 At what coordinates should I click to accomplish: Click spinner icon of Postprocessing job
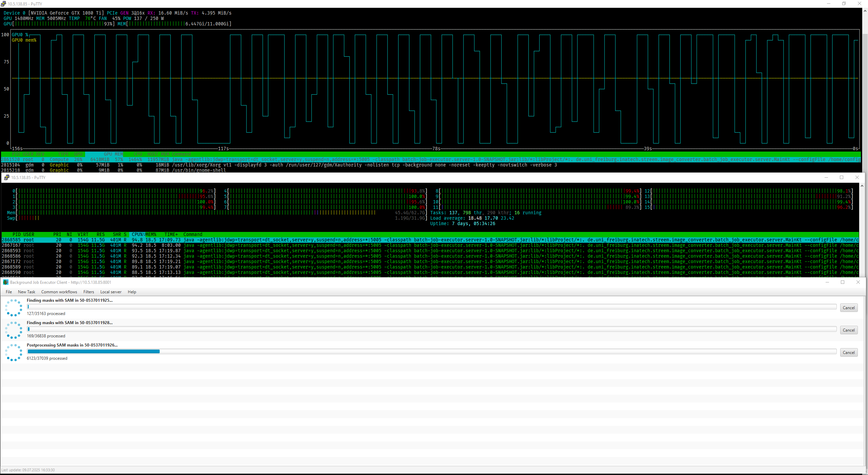click(x=14, y=352)
